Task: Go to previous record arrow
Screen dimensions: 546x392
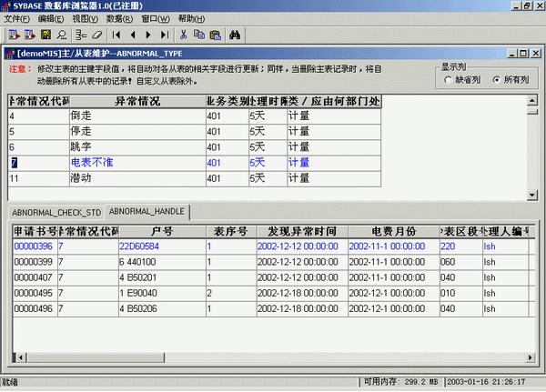Action: pos(133,35)
